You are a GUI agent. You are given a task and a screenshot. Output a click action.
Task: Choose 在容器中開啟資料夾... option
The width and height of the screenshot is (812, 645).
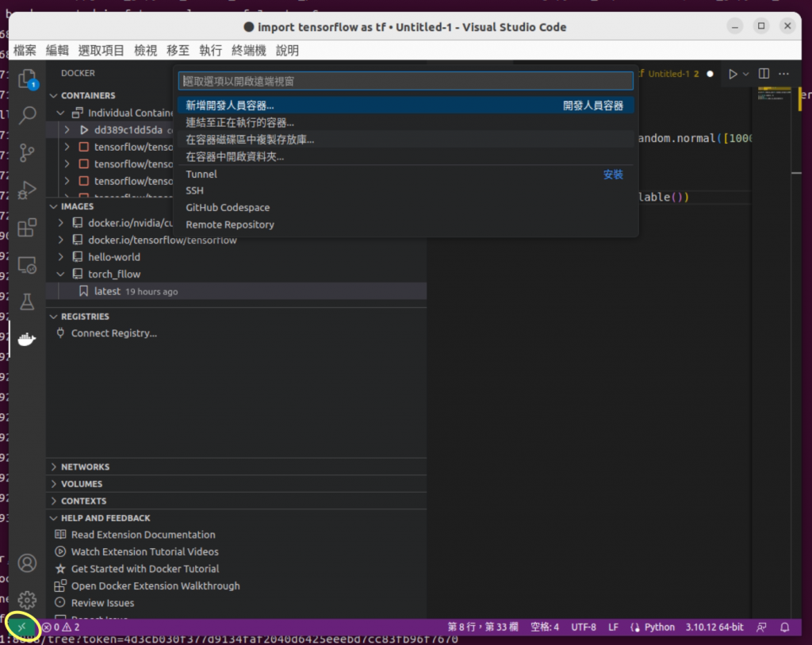click(405, 156)
